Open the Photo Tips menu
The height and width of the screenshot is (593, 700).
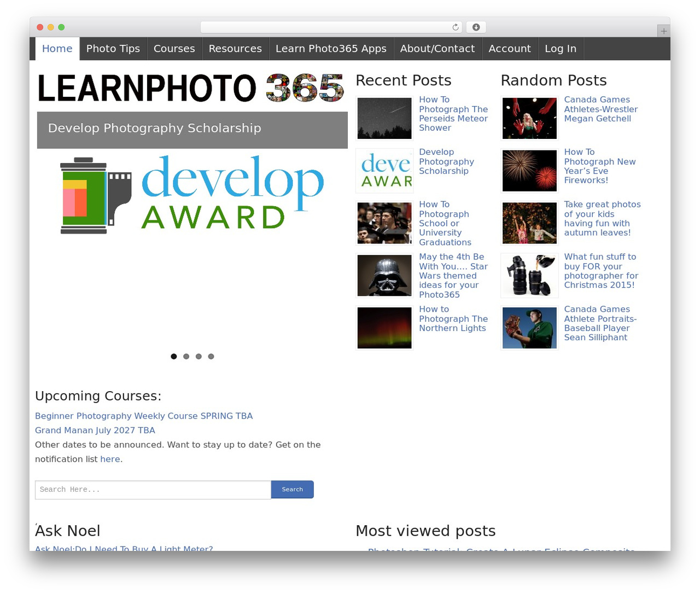[x=113, y=49]
